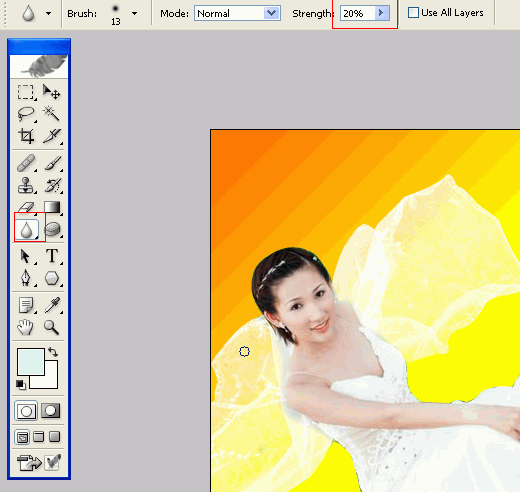Pick the Magic Wand tool
Image resolution: width=520 pixels, height=492 pixels.
click(51, 114)
